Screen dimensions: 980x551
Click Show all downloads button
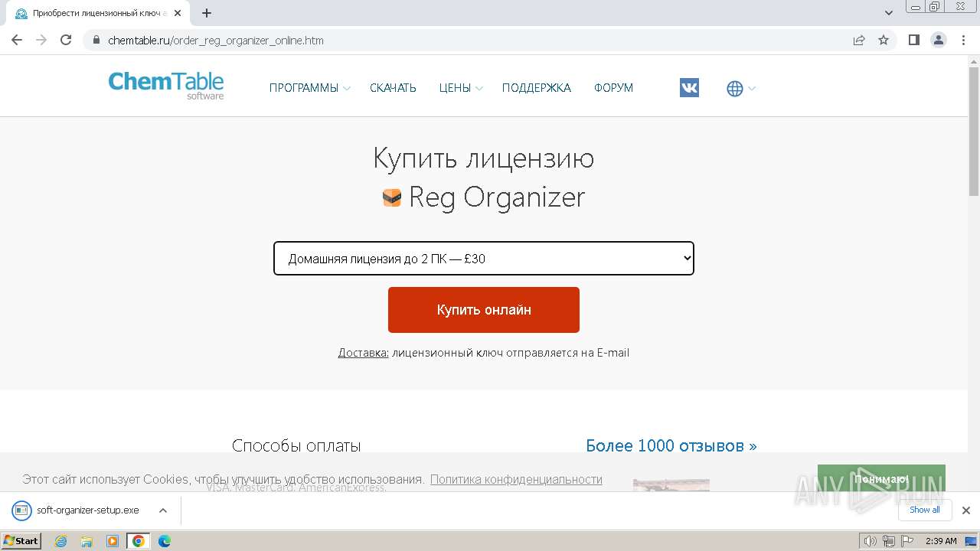pos(925,510)
